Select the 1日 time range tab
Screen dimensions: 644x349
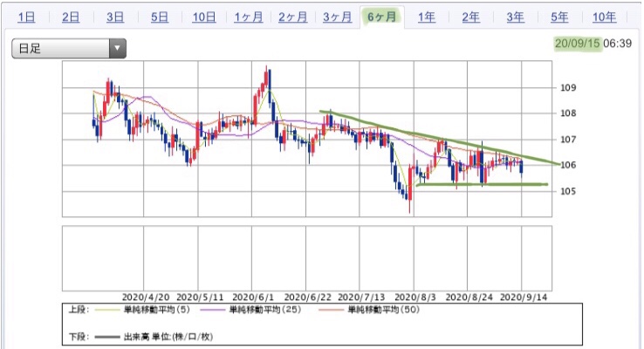pyautogui.click(x=26, y=17)
